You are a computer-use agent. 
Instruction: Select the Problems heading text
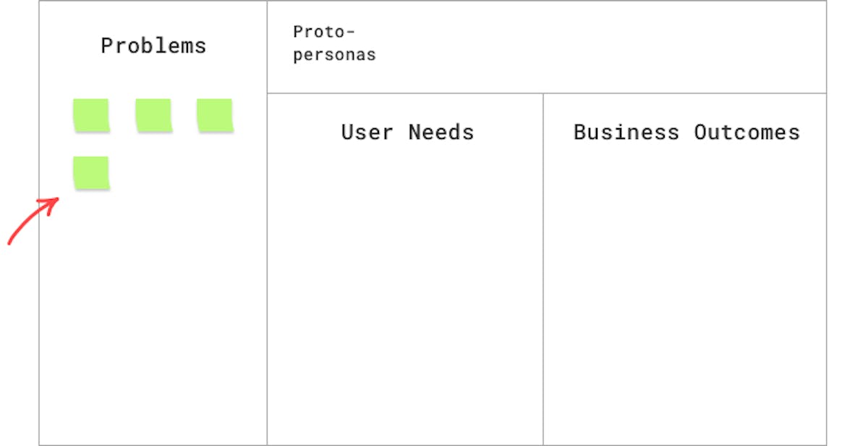(153, 46)
